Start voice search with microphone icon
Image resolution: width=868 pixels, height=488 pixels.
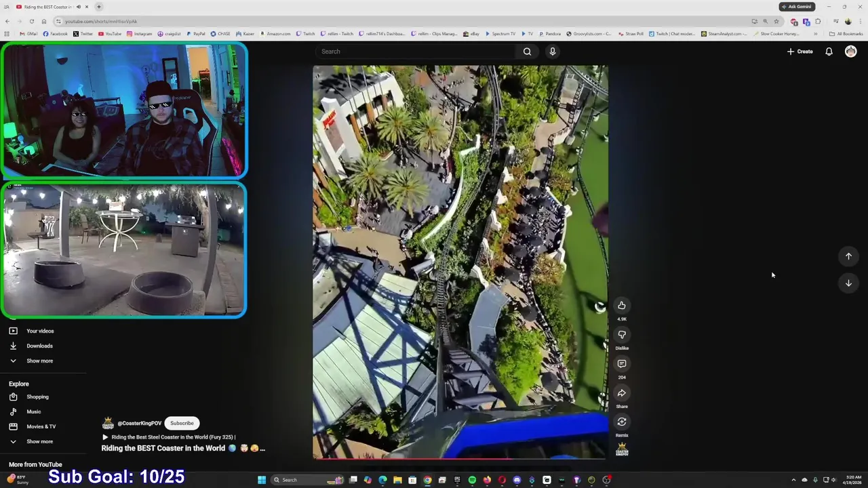553,52
